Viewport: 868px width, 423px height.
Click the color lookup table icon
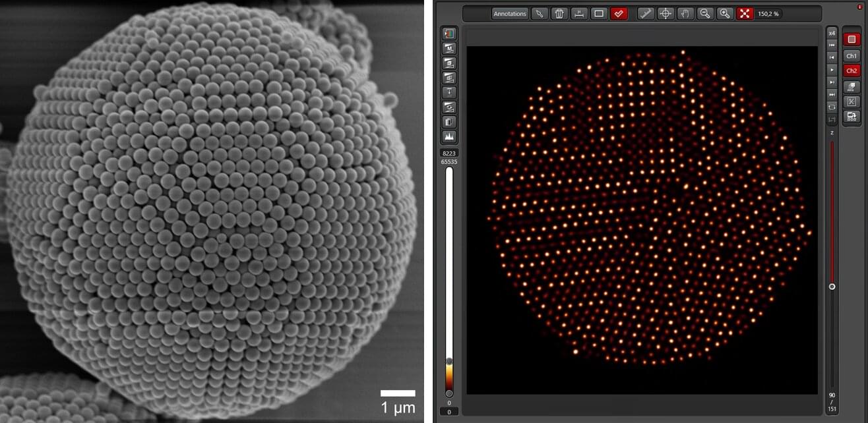[450, 33]
